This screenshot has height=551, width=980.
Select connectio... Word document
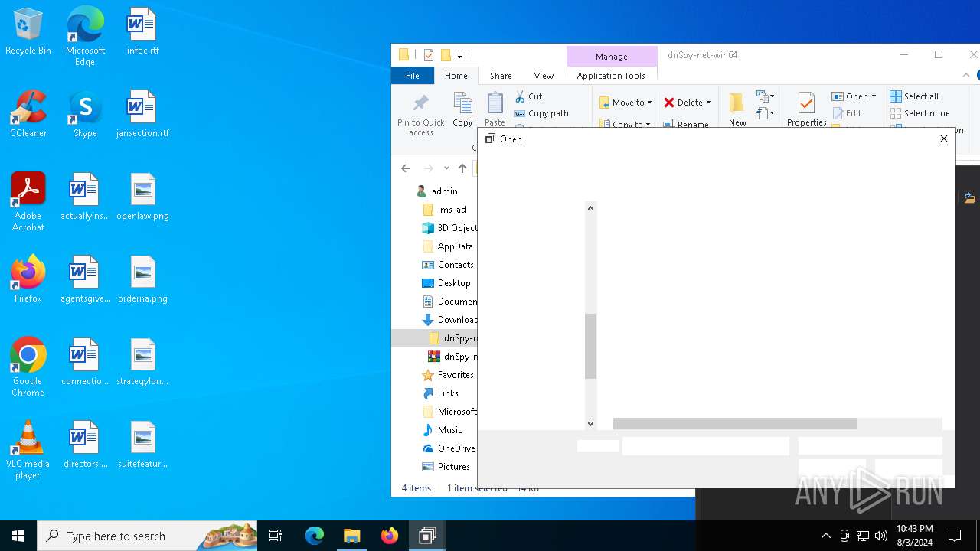coord(85,363)
